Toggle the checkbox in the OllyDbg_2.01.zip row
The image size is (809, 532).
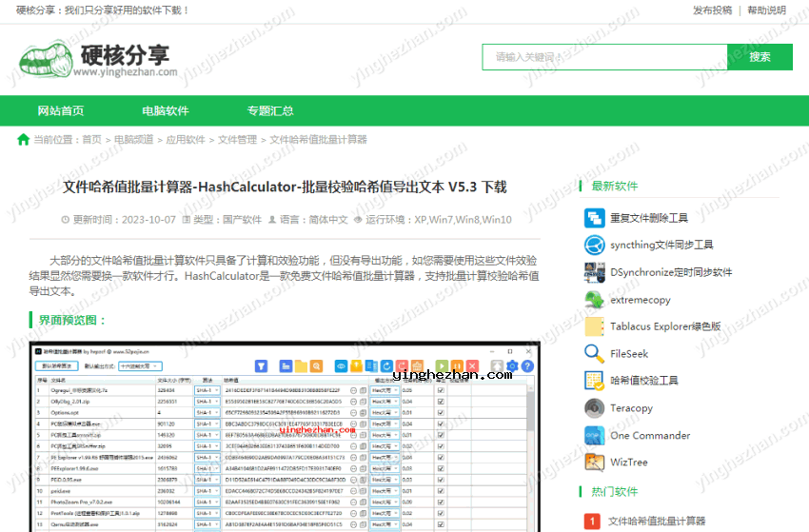click(440, 402)
